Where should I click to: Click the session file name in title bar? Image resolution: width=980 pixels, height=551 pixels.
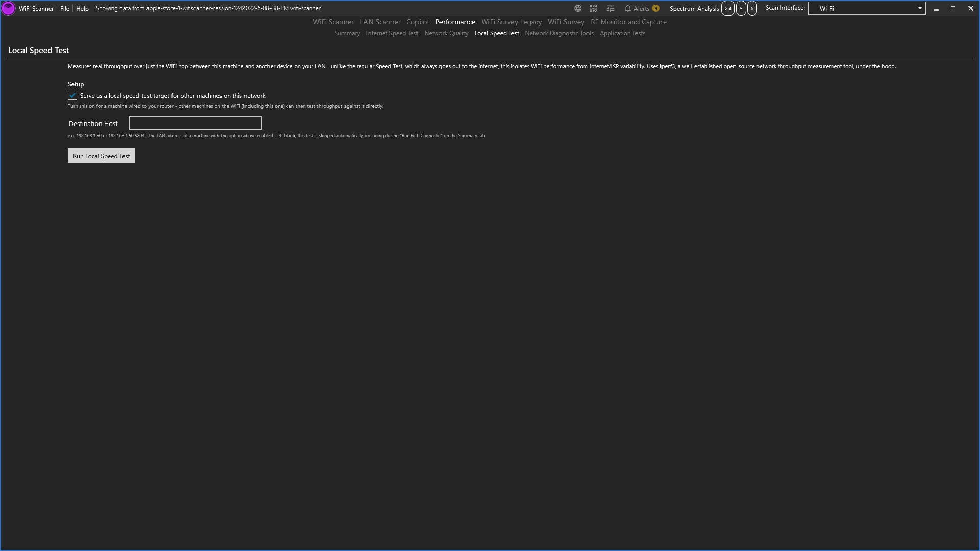tap(233, 8)
